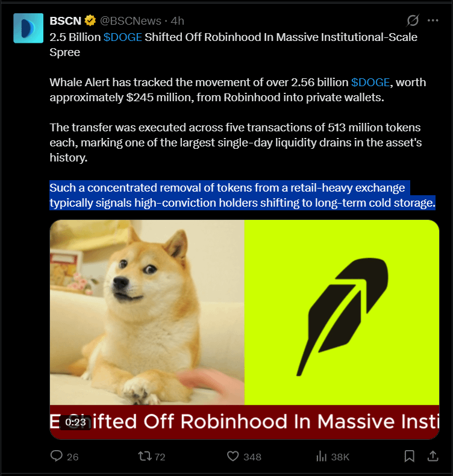The width and height of the screenshot is (453, 476).
Task: Click the 4h timestamp link
Action: [178, 21]
